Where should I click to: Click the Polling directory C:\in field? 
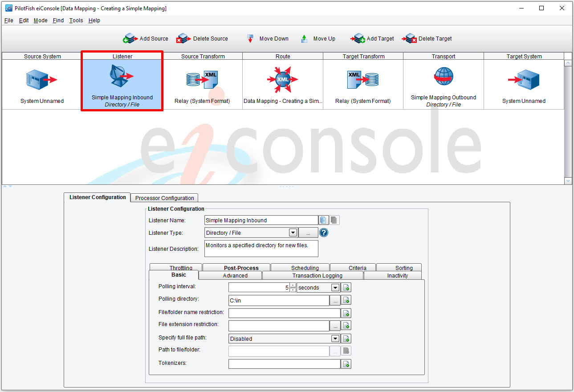(x=279, y=300)
